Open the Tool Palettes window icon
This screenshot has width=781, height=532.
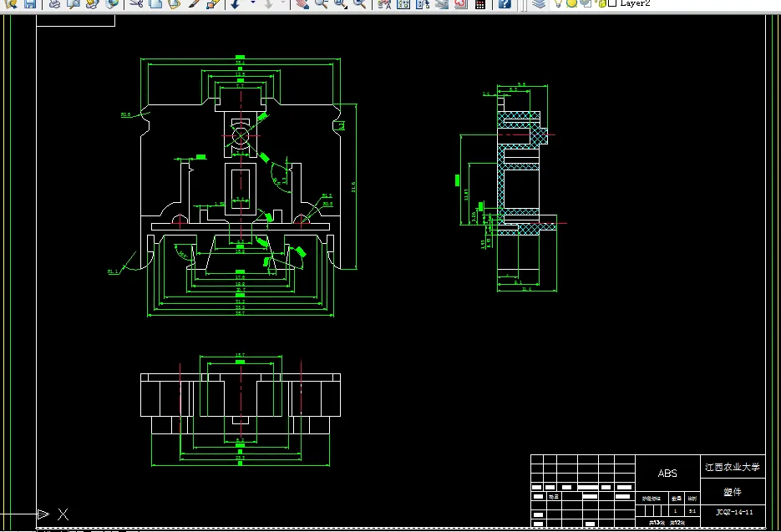point(423,3)
